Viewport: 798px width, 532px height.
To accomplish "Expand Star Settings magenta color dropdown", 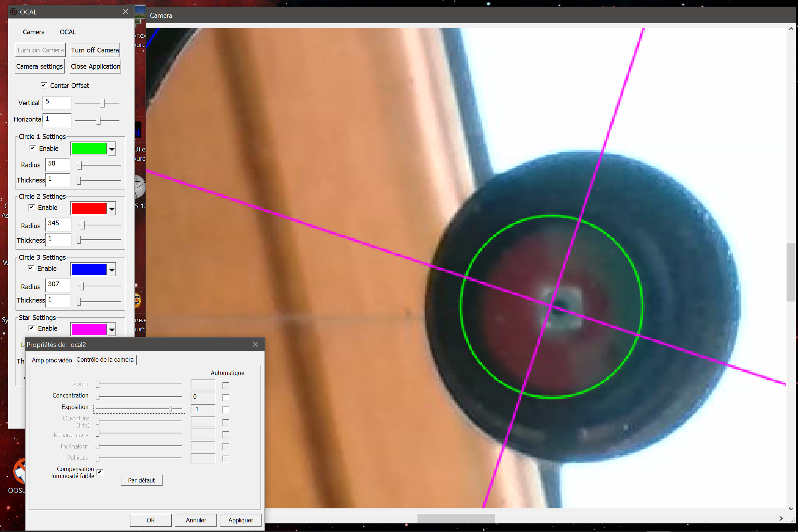I will click(x=112, y=329).
